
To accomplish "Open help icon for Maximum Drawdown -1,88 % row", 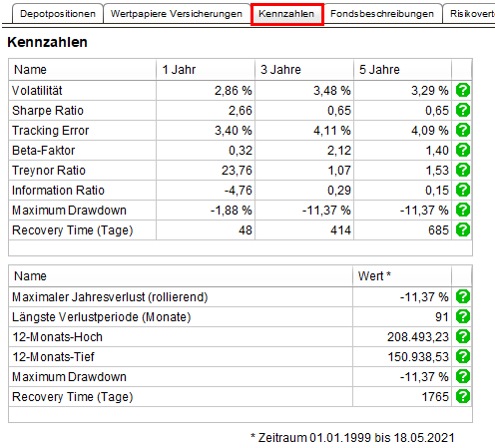I will [463, 210].
